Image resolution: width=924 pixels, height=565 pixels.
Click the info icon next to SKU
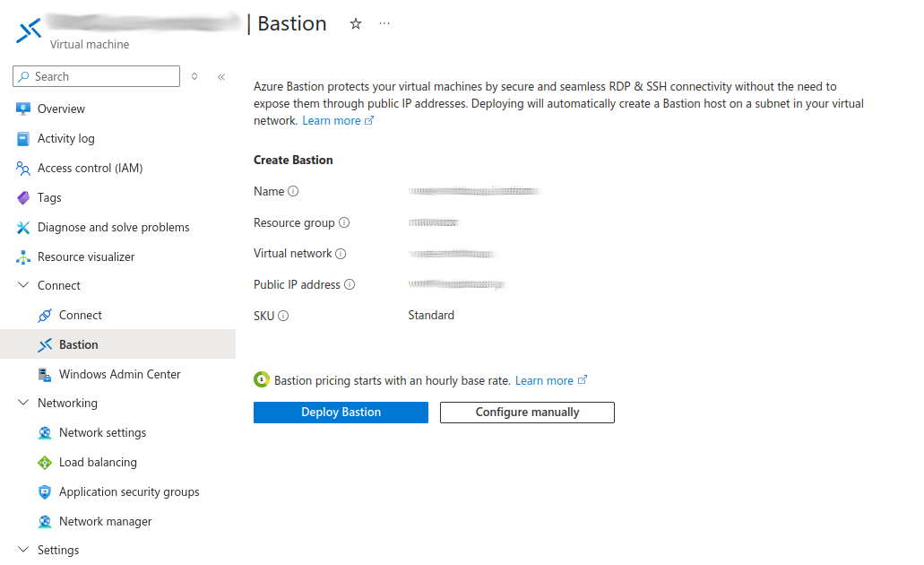(x=283, y=316)
